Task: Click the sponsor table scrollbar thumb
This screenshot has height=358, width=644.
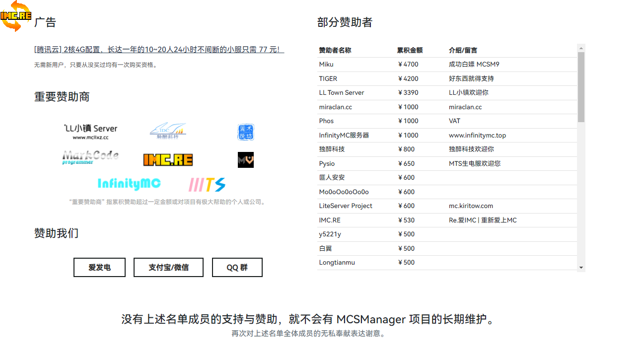Action: click(581, 87)
